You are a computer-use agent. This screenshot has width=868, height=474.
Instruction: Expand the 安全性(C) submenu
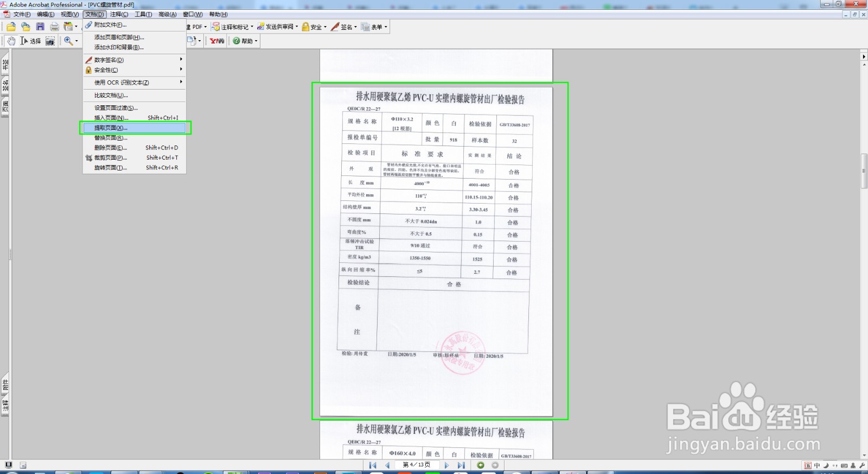pos(134,70)
